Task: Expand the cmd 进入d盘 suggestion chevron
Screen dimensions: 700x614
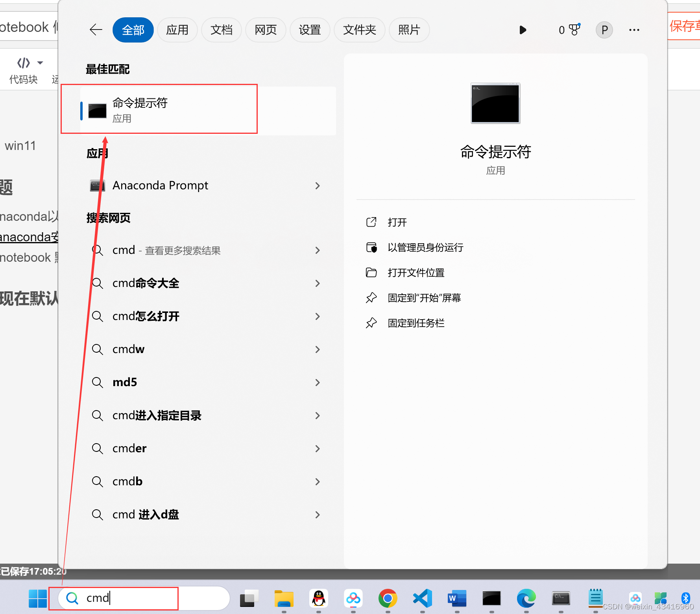Action: pos(318,515)
